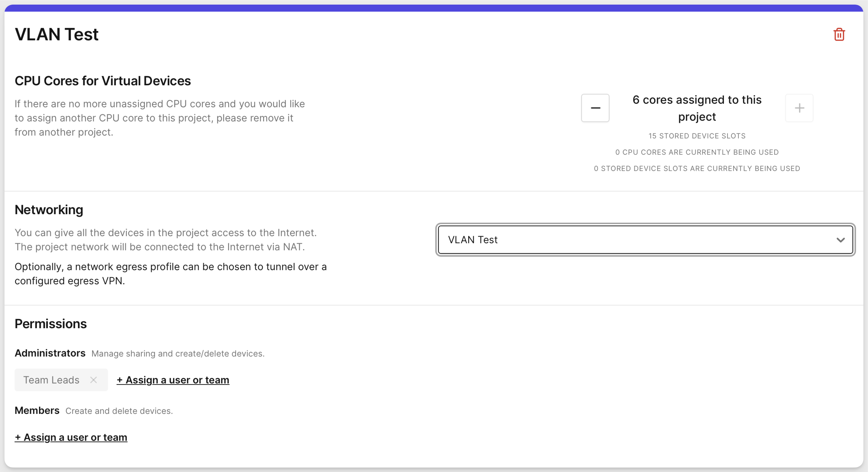The image size is (868, 472).
Task: Increase assigned CPU cores with plus button
Action: pyautogui.click(x=799, y=108)
